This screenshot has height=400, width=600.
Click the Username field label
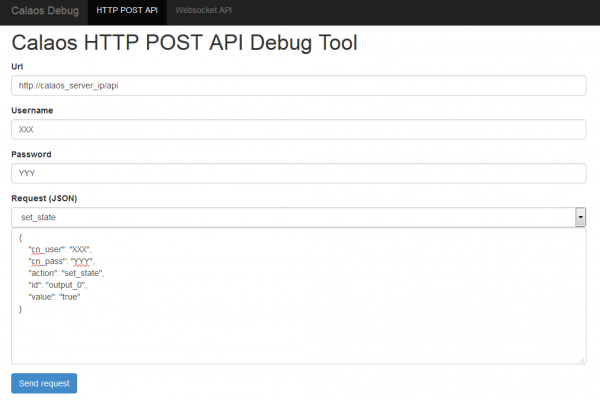pyautogui.click(x=32, y=111)
